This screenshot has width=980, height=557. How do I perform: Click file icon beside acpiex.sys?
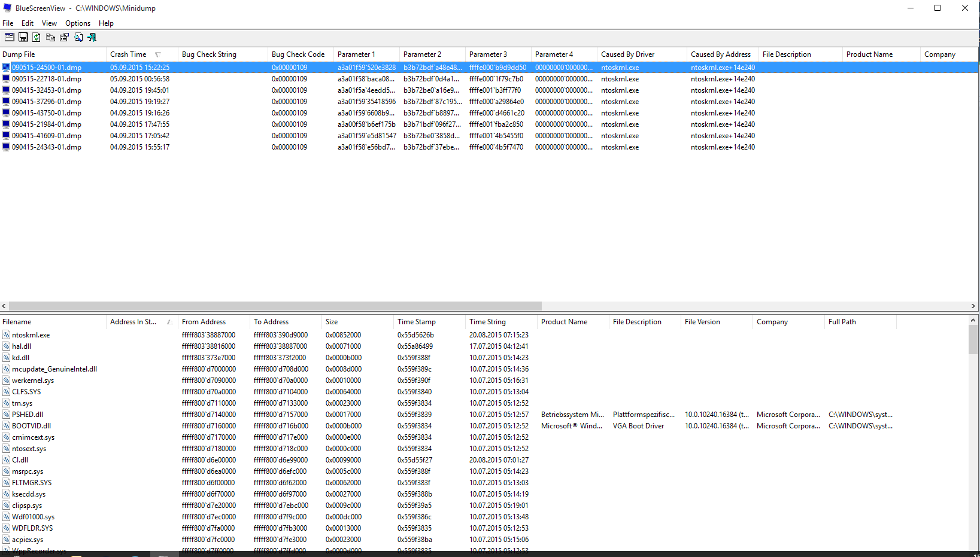pos(6,540)
